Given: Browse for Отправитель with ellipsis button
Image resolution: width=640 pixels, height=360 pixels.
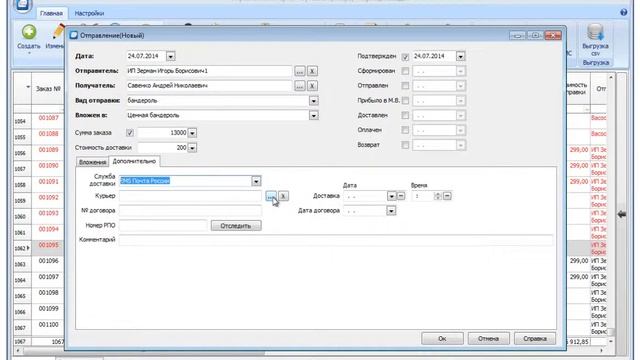Looking at the screenshot, I should click(x=300, y=71).
